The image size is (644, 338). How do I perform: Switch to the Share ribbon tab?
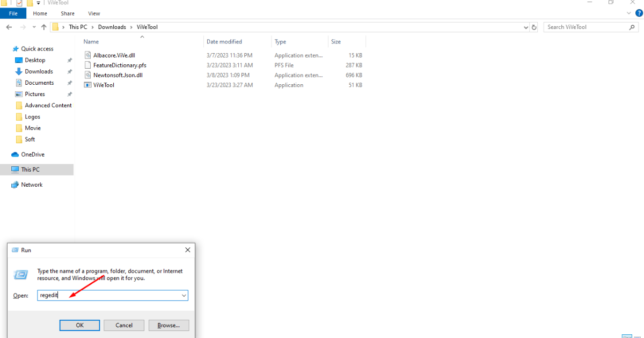click(68, 13)
